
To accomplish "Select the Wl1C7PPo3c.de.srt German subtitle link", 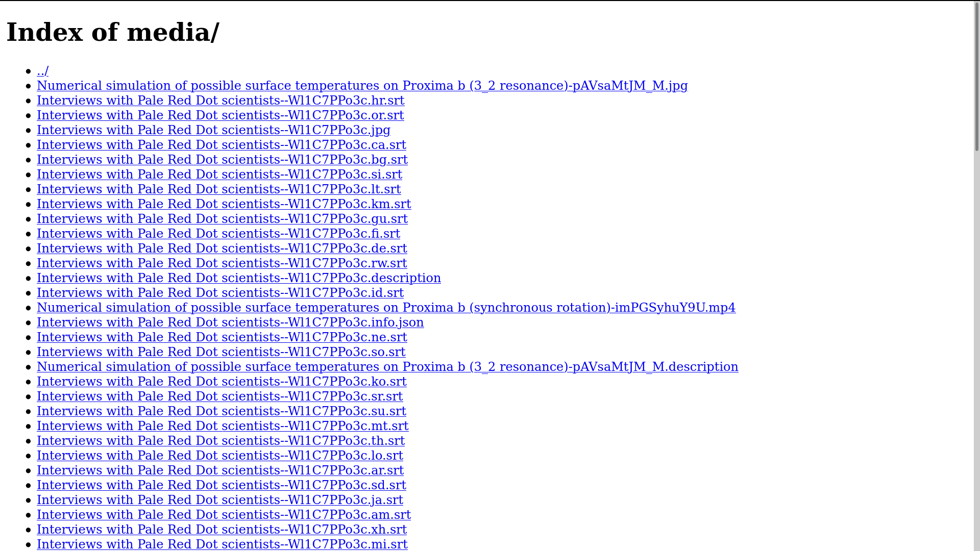I will (x=222, y=248).
